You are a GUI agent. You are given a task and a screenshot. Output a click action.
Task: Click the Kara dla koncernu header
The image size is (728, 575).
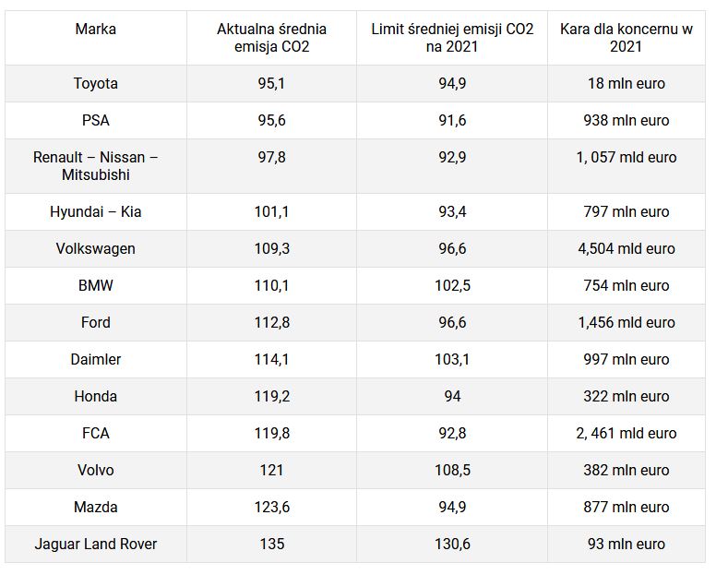click(x=626, y=38)
